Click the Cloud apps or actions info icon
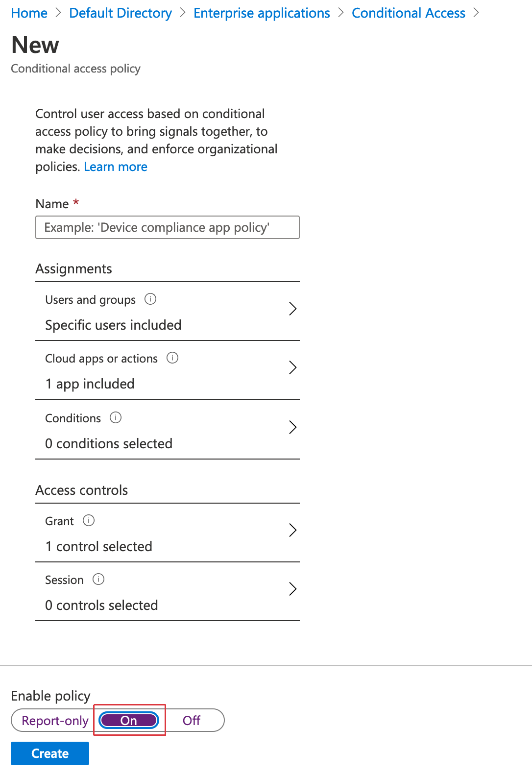This screenshot has height=776, width=532. click(172, 358)
